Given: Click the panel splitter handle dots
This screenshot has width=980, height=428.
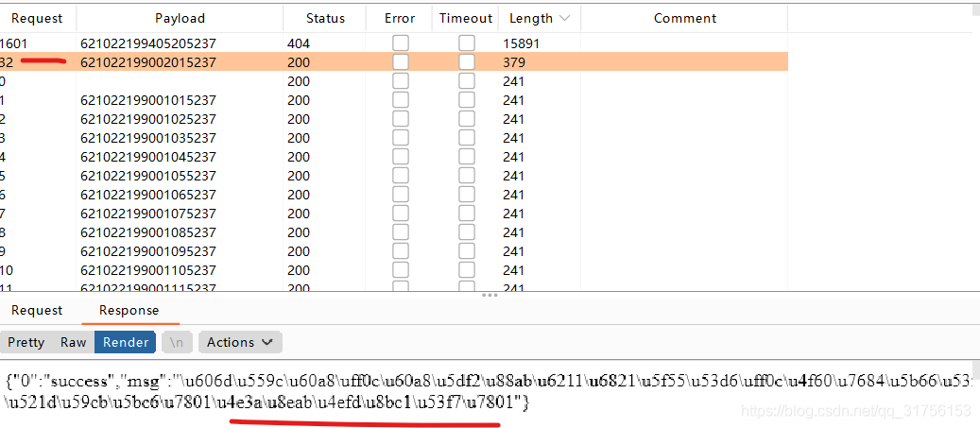Looking at the screenshot, I should pyautogui.click(x=490, y=295).
